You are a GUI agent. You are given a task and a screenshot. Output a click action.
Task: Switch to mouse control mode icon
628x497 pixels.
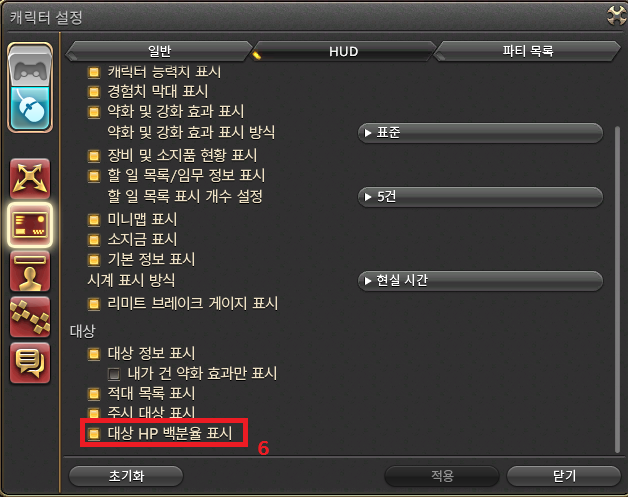tap(30, 108)
